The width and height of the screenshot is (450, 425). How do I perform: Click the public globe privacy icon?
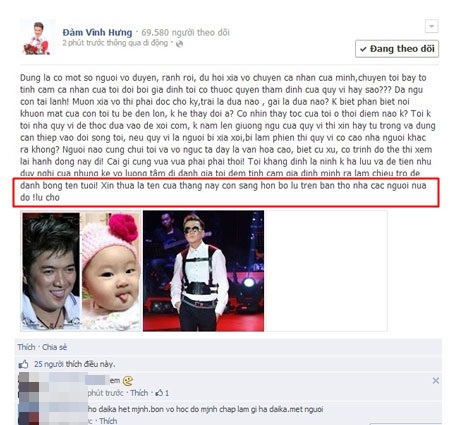(x=179, y=44)
